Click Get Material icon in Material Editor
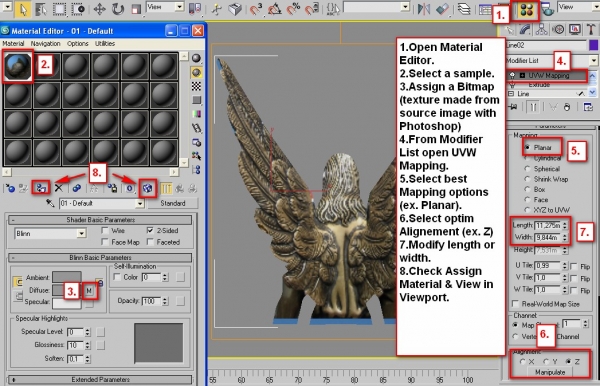 pyautogui.click(x=10, y=188)
